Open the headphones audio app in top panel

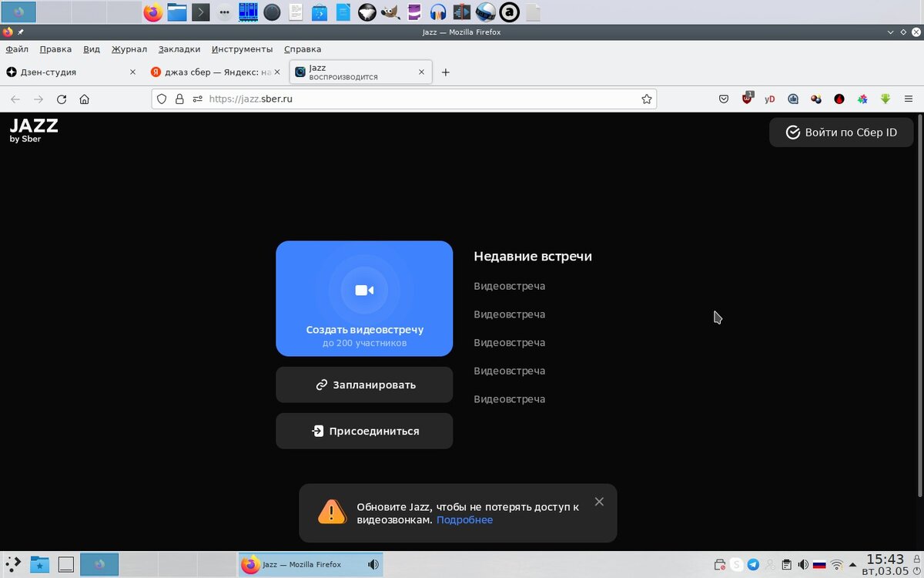coord(438,12)
